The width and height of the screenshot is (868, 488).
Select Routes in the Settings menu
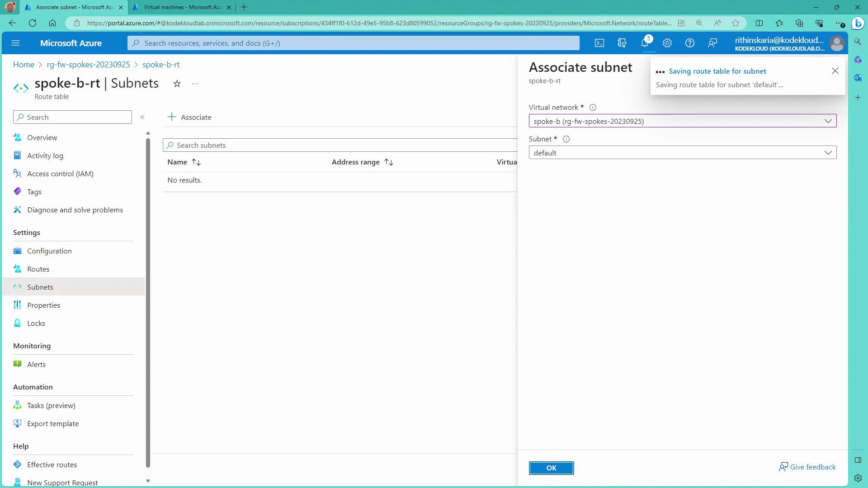pos(38,268)
